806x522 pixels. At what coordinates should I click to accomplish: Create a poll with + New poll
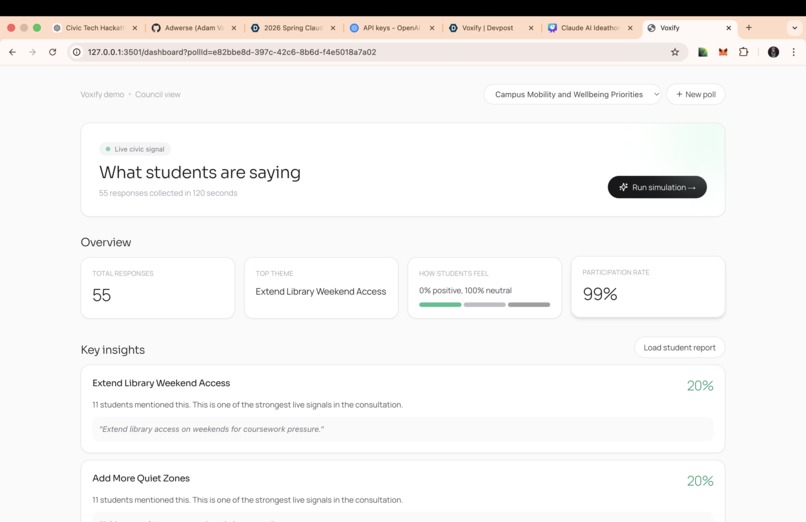tap(695, 95)
